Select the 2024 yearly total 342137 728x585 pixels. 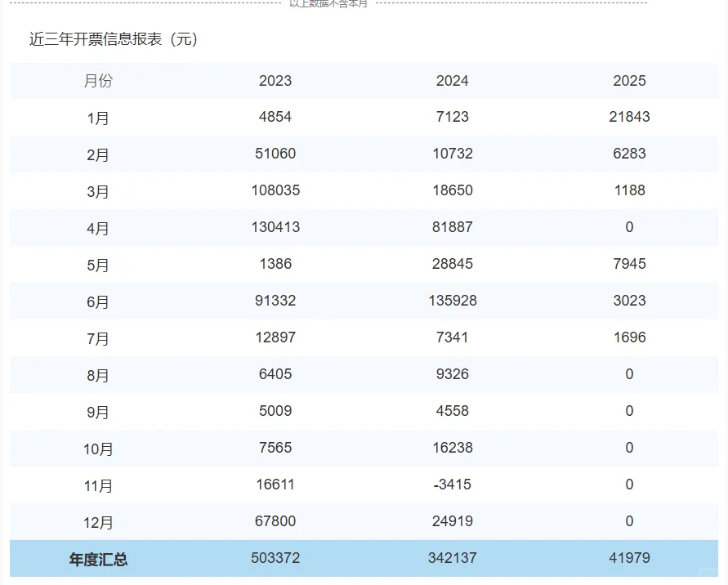[453, 559]
